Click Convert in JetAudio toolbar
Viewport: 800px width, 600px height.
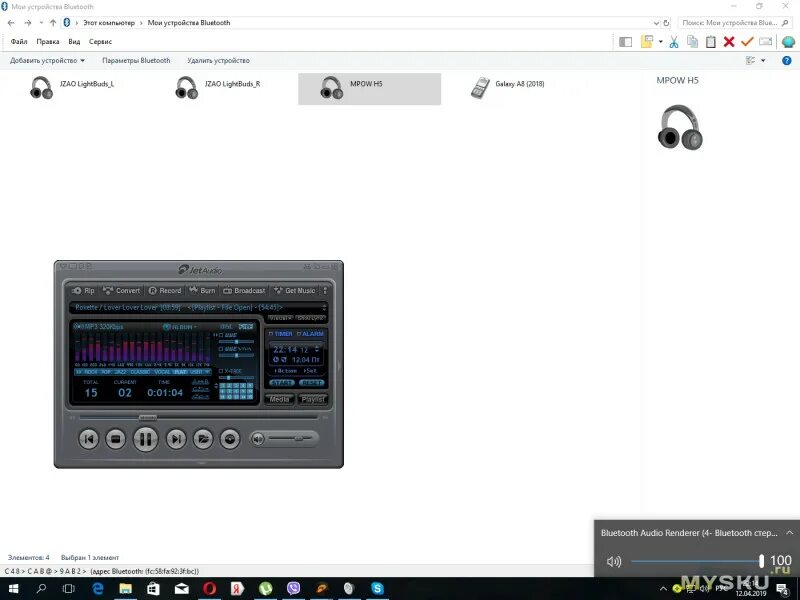point(121,291)
